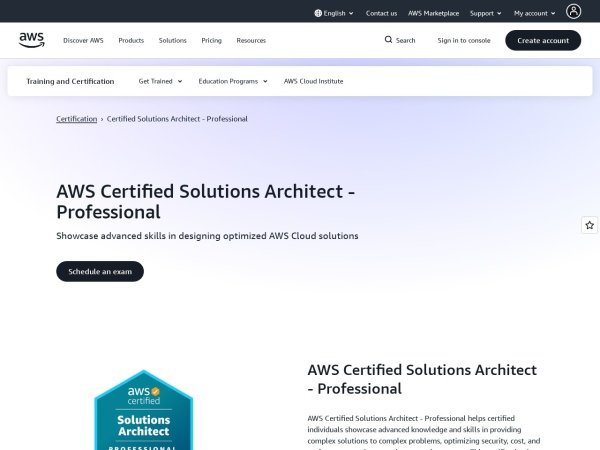Click 'Showcase advanced skills' subtitle text
This screenshot has height=450, width=600.
click(x=207, y=236)
